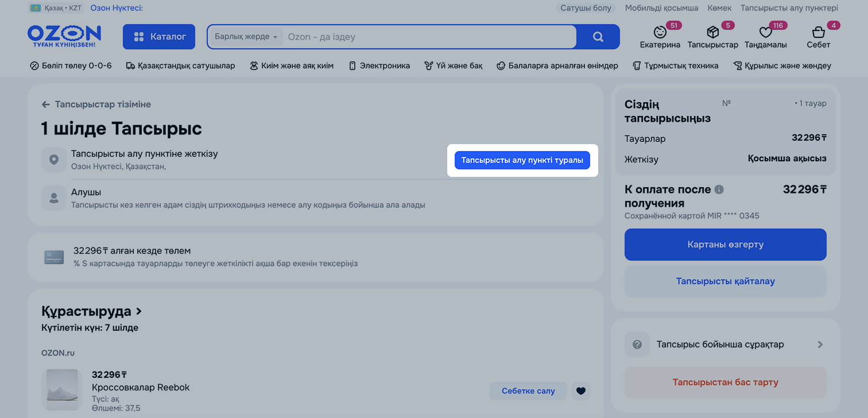Focus the Ozon search input field
The width and height of the screenshot is (868, 418).
[x=431, y=37]
